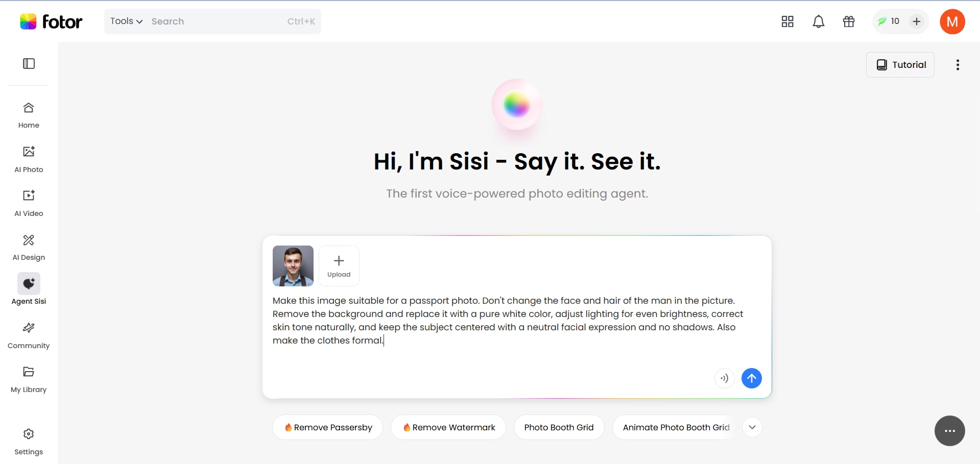Expand the Tools dropdown
This screenshot has height=464, width=980.
(126, 21)
